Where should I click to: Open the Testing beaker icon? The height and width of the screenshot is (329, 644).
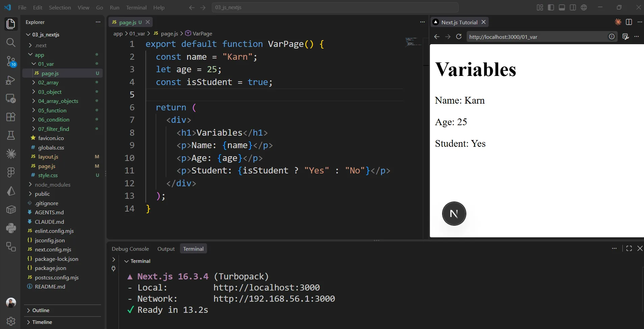coord(11,135)
